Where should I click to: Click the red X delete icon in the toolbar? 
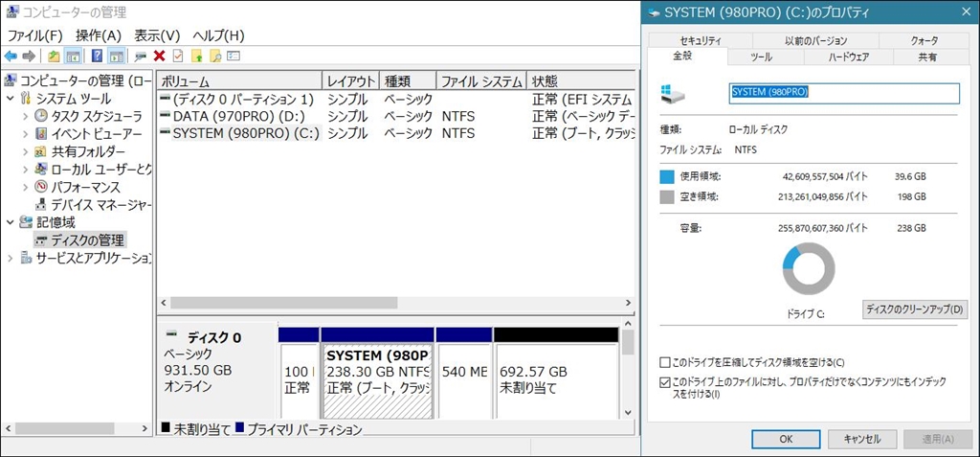[x=160, y=57]
